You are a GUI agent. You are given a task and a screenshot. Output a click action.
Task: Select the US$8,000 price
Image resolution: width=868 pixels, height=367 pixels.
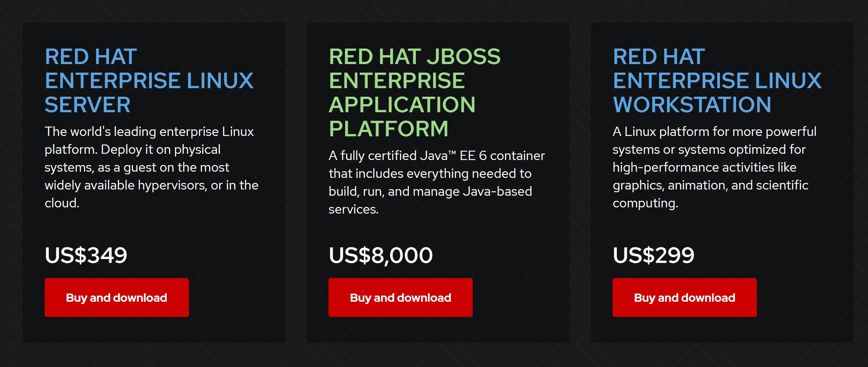coord(381,255)
